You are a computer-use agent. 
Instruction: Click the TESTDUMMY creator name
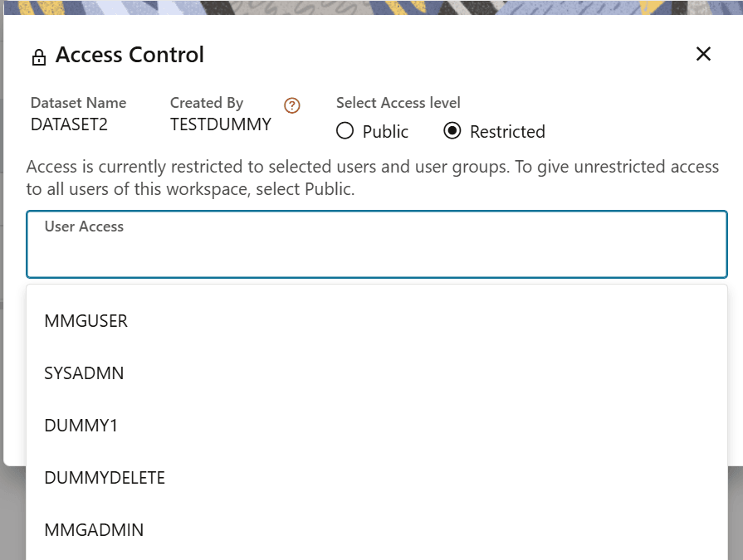pos(221,124)
